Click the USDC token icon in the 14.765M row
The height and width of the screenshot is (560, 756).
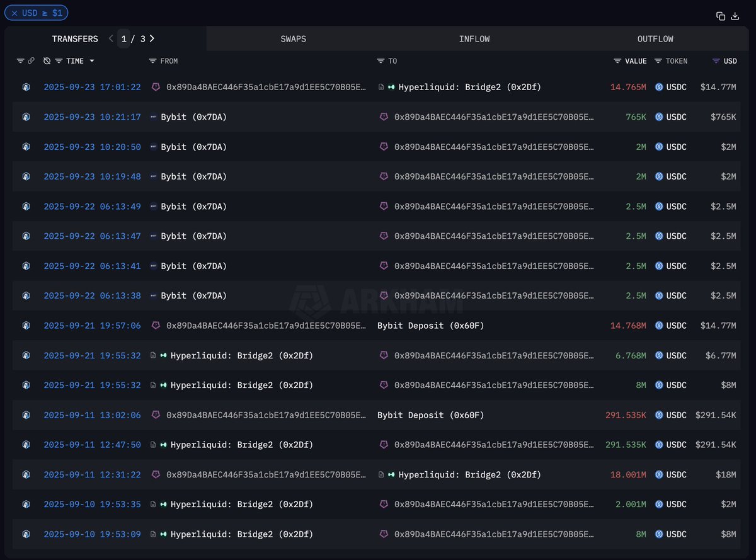660,87
